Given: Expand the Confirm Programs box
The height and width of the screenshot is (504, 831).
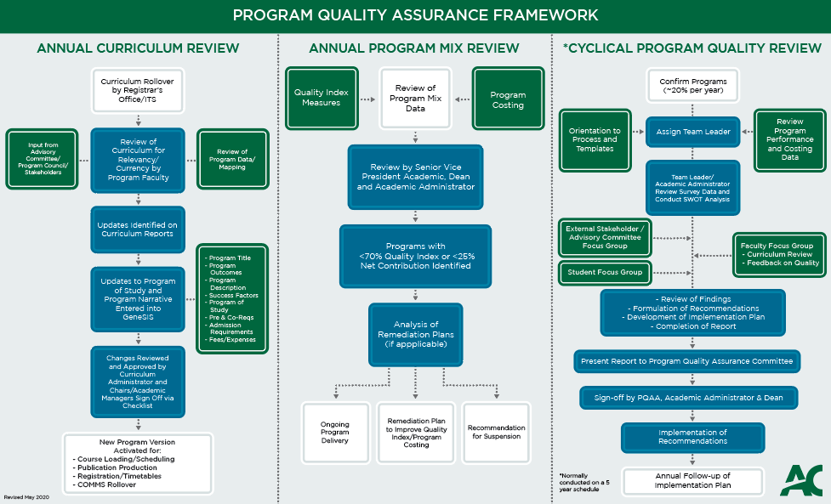Looking at the screenshot, I should [x=692, y=85].
